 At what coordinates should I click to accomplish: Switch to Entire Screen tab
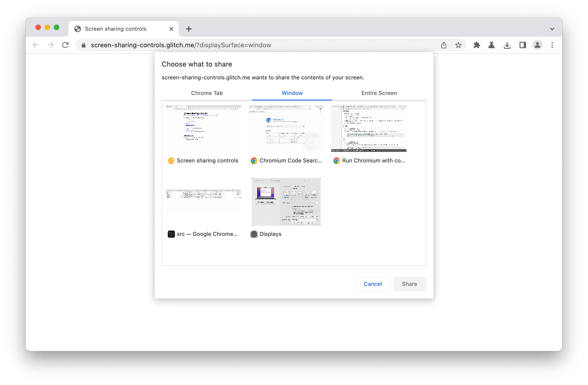(379, 93)
